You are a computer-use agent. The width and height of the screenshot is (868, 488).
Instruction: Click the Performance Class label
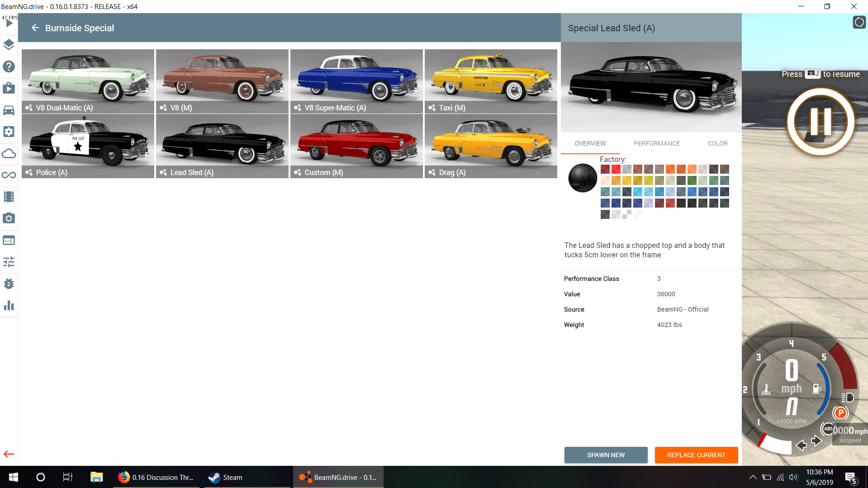(x=591, y=279)
